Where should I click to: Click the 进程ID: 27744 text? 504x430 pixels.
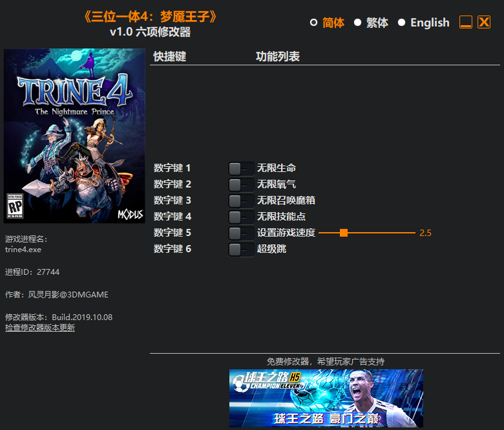click(32, 272)
